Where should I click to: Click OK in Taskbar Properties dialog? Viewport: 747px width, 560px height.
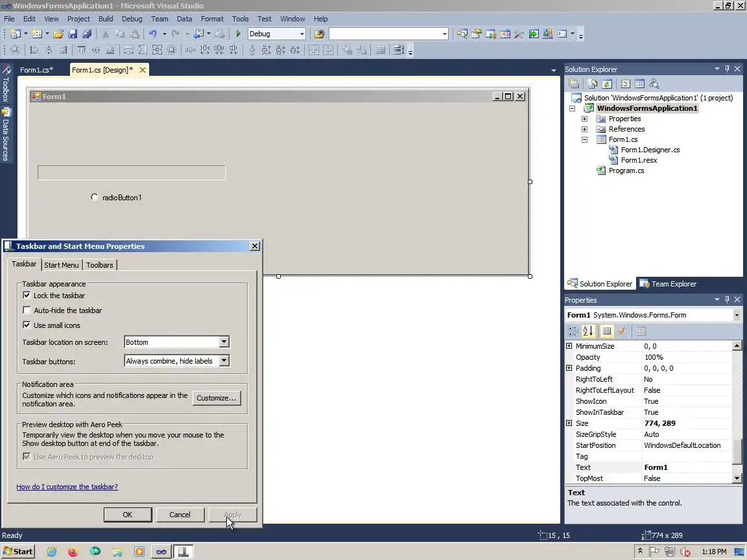tap(128, 514)
